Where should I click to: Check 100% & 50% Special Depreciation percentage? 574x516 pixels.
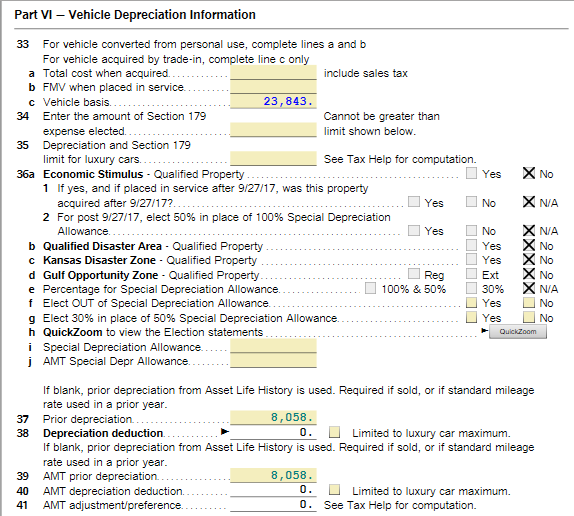coord(370,288)
